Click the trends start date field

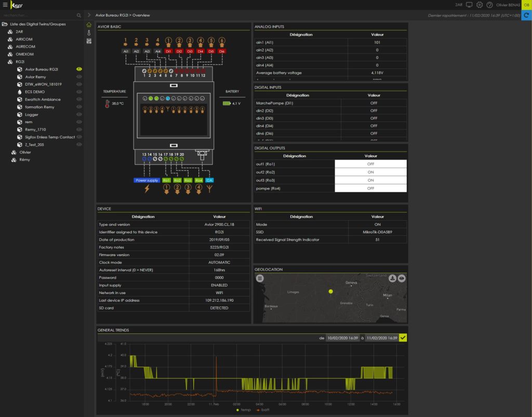[342, 338]
